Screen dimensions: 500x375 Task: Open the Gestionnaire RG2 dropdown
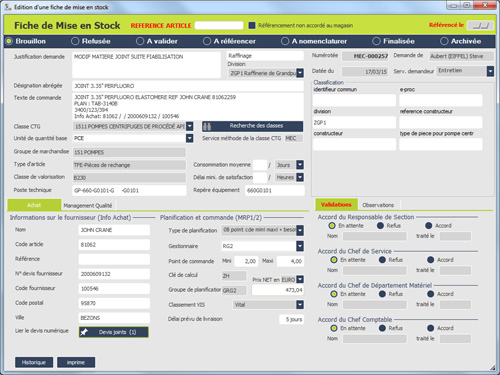click(x=300, y=246)
